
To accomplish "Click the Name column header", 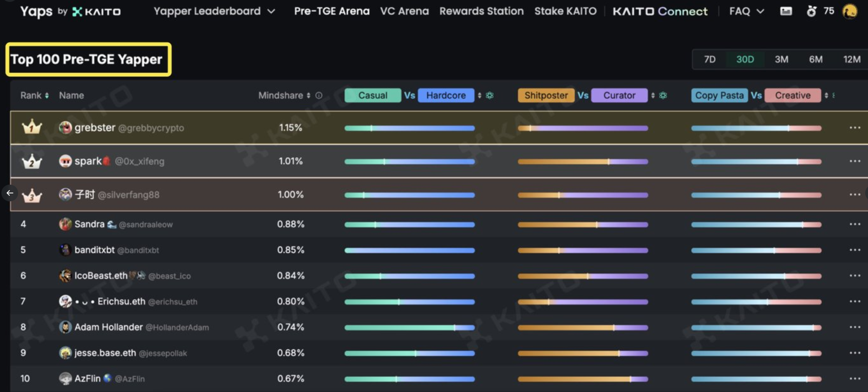I will pyautogui.click(x=72, y=96).
